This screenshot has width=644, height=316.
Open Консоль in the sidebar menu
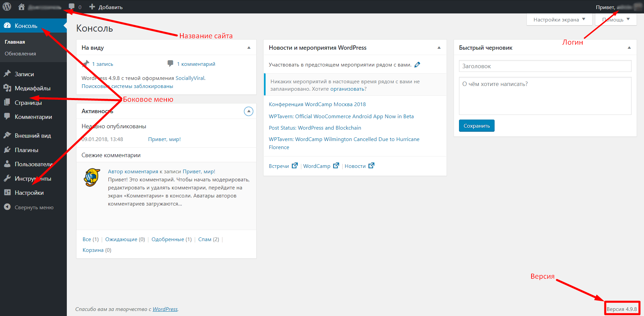point(34,26)
